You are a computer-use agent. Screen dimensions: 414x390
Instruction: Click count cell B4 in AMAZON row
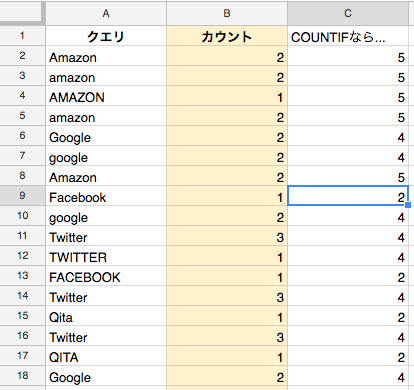click(227, 96)
